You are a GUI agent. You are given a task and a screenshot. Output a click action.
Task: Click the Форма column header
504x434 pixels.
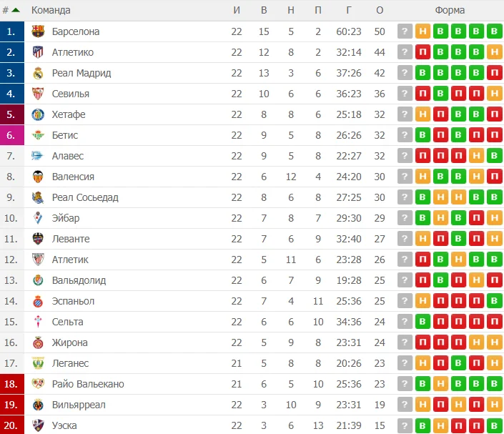point(450,10)
